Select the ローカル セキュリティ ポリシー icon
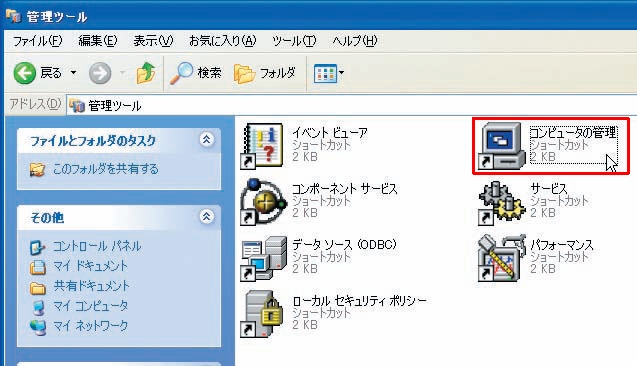 262,314
